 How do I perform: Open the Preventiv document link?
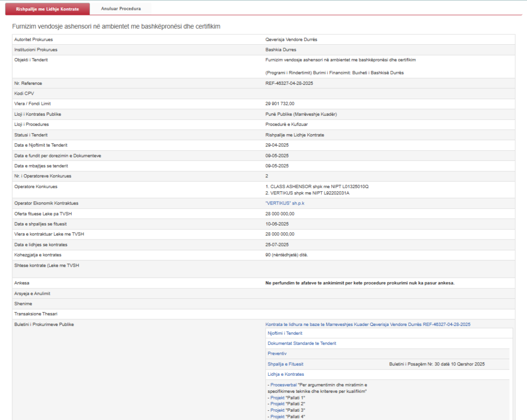pyautogui.click(x=277, y=354)
